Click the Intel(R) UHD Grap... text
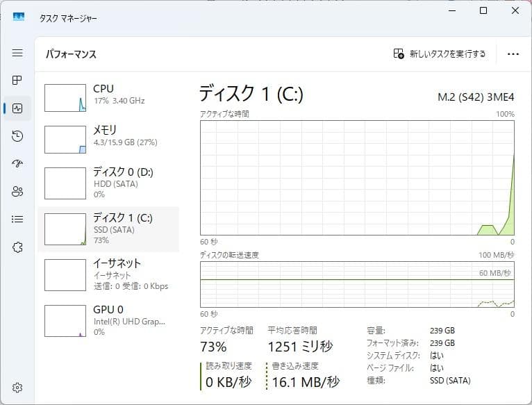The image size is (532, 405). click(x=130, y=322)
